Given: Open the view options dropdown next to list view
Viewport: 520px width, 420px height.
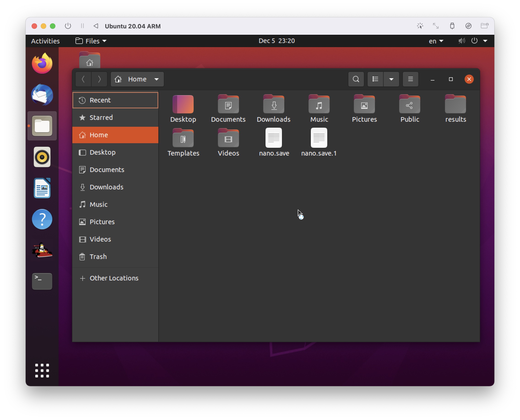Looking at the screenshot, I should 391,79.
